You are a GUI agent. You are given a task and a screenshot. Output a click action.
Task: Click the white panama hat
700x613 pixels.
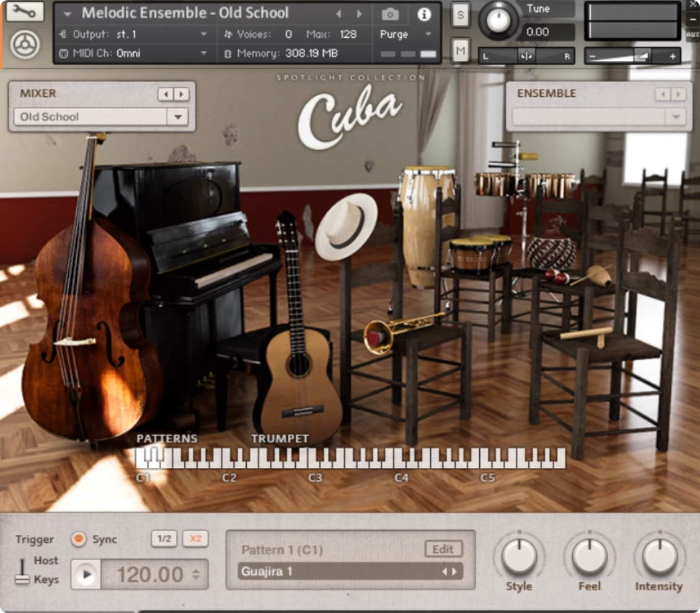point(346,227)
